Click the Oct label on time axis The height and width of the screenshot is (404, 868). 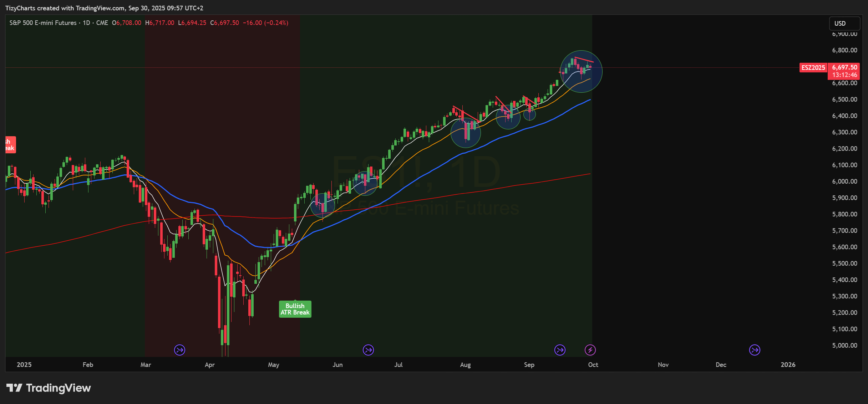pyautogui.click(x=593, y=364)
